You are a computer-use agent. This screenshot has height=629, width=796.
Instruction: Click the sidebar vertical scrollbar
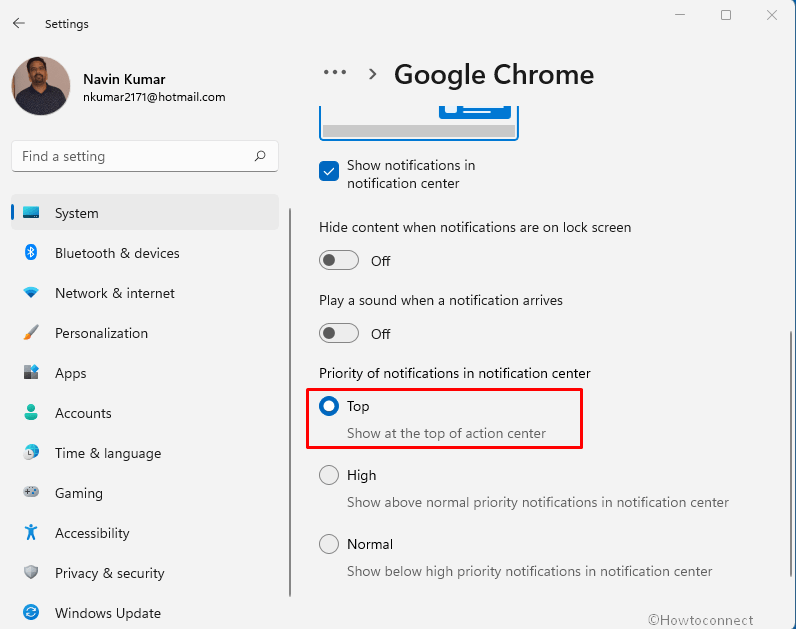290,402
